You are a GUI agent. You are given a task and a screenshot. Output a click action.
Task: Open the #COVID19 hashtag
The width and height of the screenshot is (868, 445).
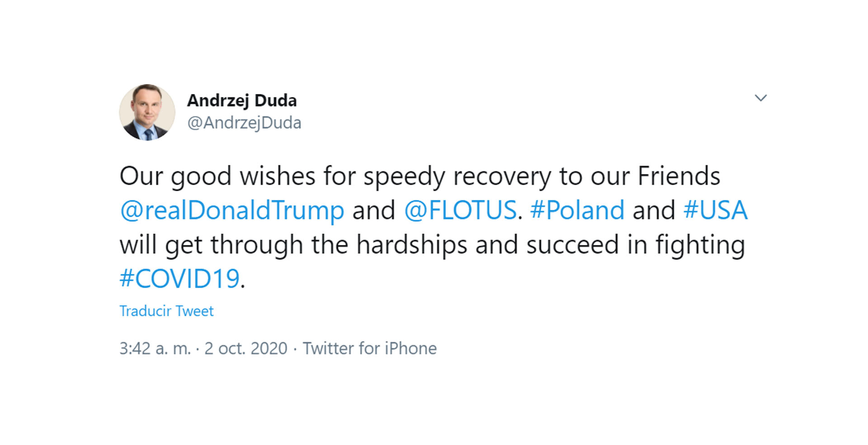coord(179,279)
